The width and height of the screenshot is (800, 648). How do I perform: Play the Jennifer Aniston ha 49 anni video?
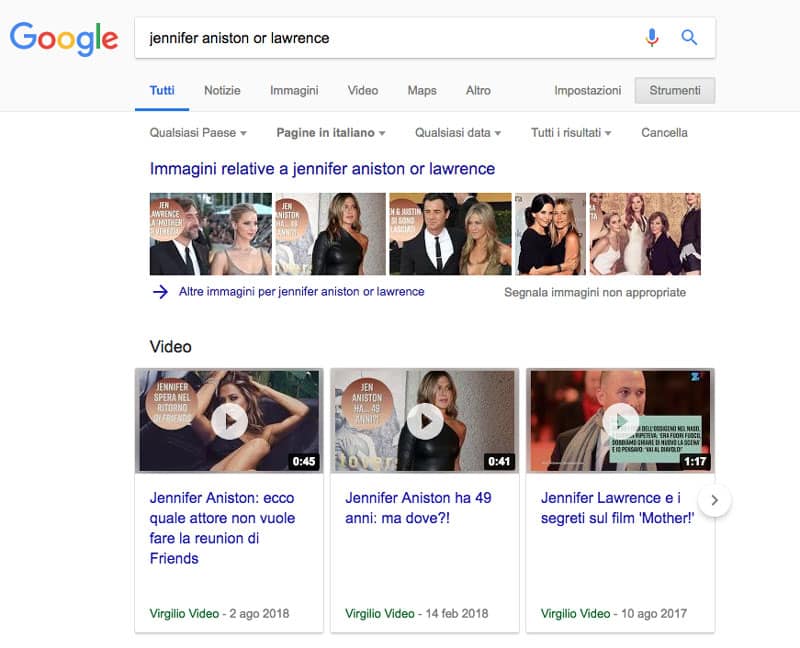425,421
